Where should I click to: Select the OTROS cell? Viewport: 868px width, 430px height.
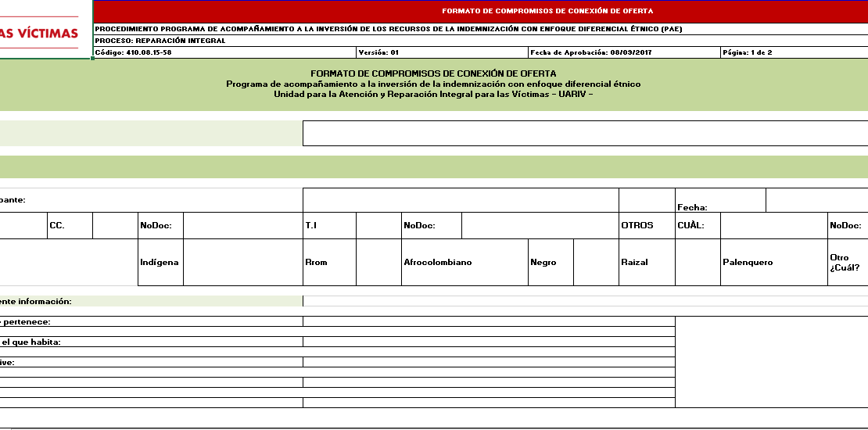[x=647, y=226]
